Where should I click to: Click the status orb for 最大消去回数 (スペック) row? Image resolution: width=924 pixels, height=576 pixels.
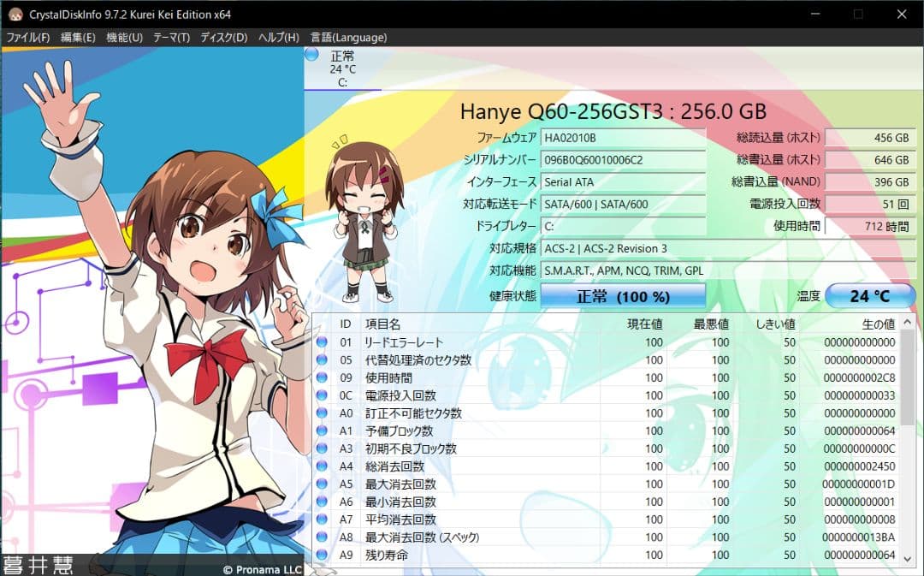coord(322,537)
